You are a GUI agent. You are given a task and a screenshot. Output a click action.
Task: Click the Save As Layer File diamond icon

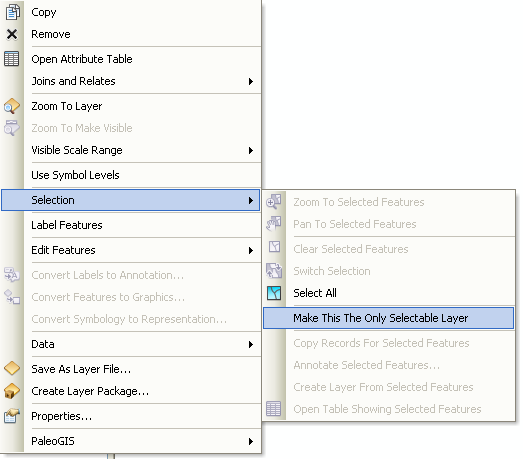12,369
